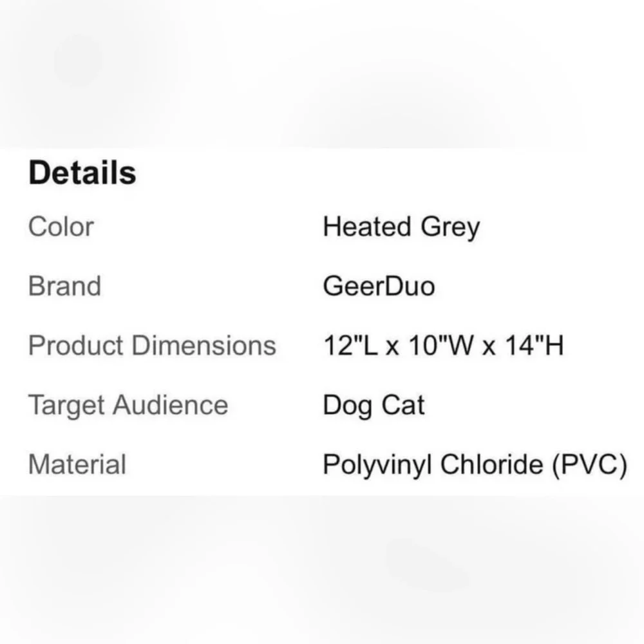Select the Dog Cat audience value

pyautogui.click(x=374, y=406)
